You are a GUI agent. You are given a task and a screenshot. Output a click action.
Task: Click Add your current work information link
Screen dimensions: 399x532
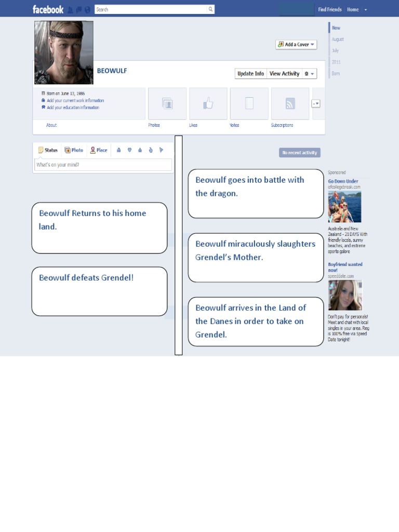[x=75, y=100]
